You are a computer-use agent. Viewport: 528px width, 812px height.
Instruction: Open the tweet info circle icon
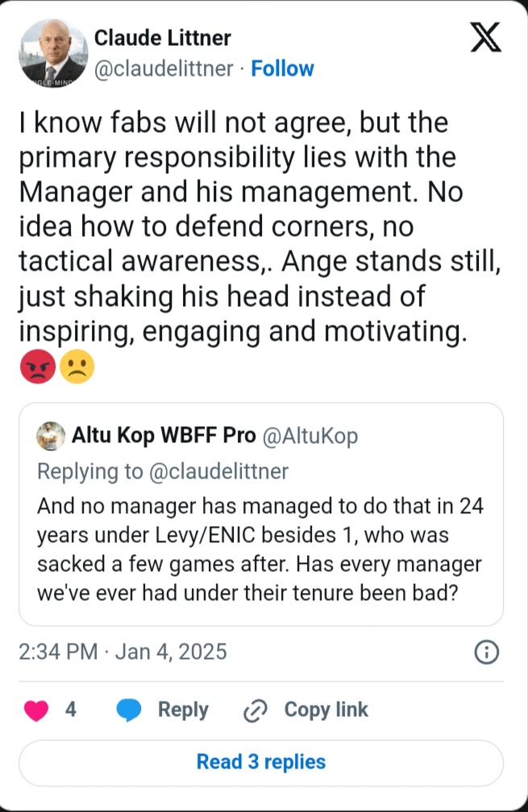coord(486,652)
